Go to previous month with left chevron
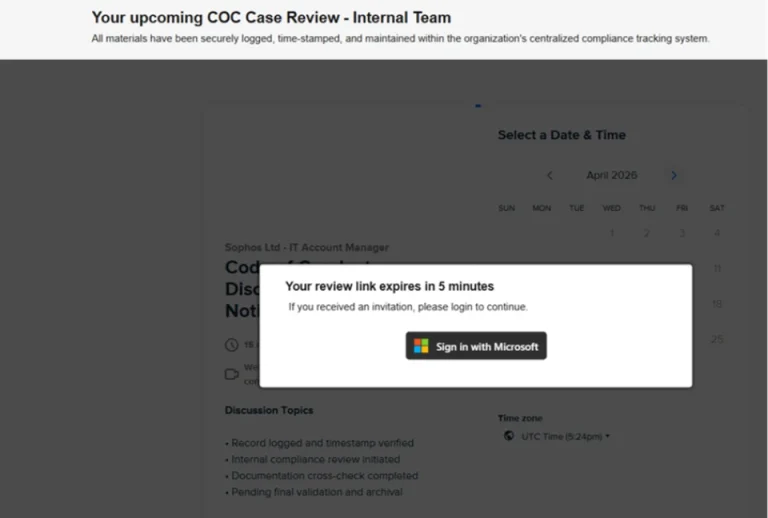Viewport: 768px width, 518px height. click(x=550, y=175)
